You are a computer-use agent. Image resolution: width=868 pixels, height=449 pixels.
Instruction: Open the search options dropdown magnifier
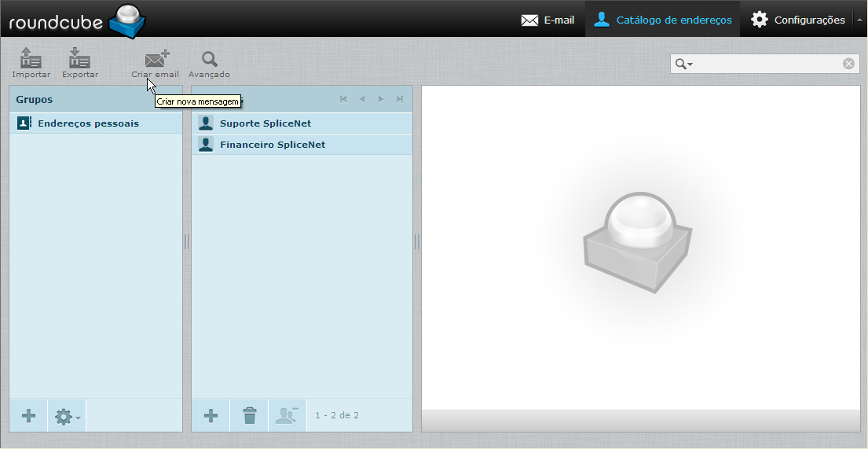tap(683, 64)
